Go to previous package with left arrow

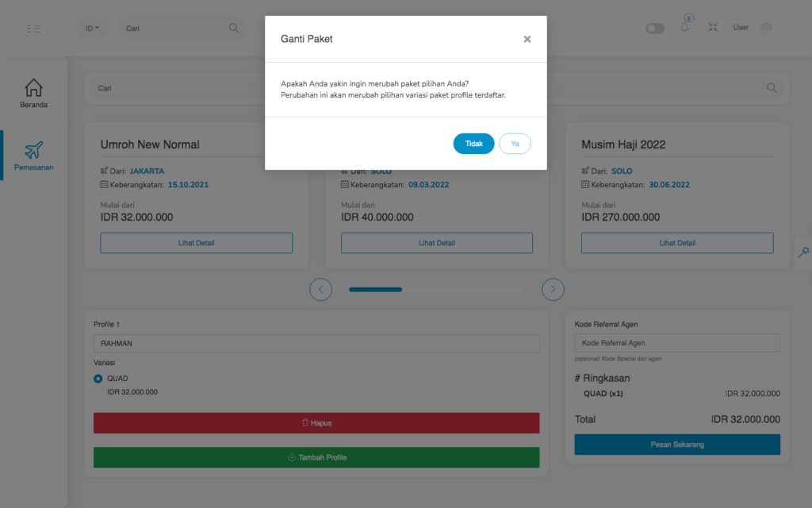(320, 290)
